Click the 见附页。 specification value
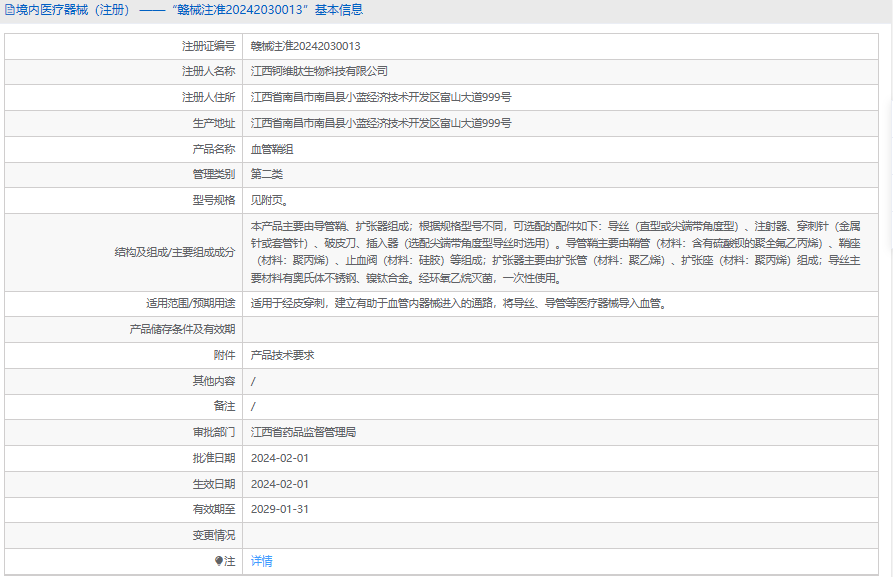This screenshot has height=577, width=893. click(270, 200)
